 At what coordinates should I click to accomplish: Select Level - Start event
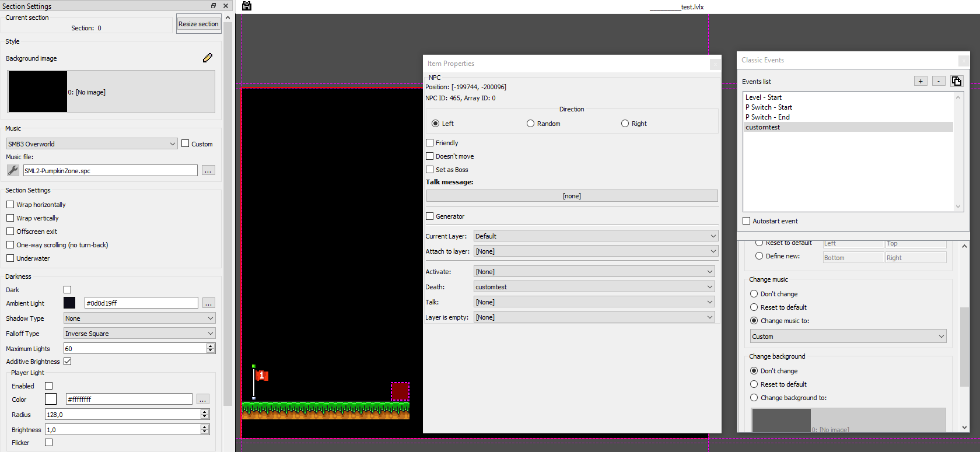[x=848, y=97]
